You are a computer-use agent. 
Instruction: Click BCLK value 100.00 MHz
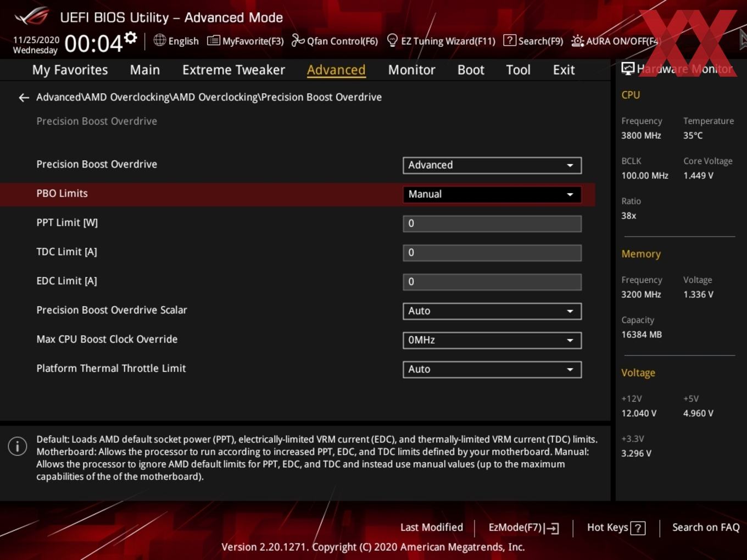pos(645,176)
